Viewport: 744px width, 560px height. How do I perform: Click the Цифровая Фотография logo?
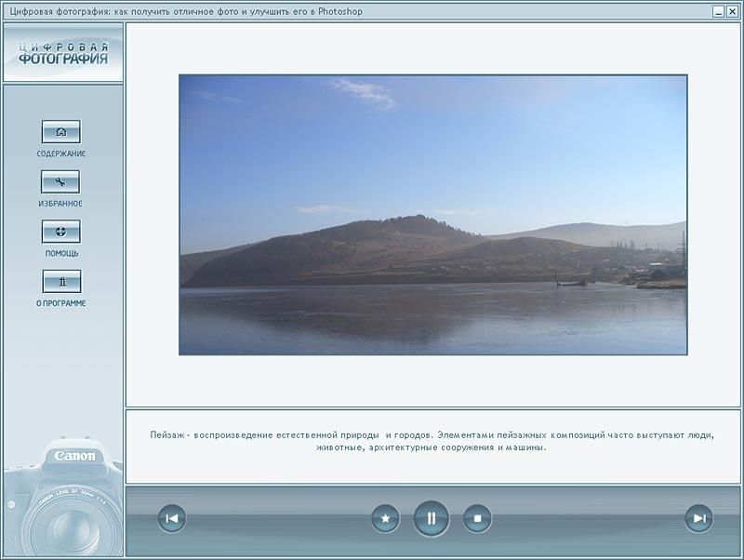[62, 53]
